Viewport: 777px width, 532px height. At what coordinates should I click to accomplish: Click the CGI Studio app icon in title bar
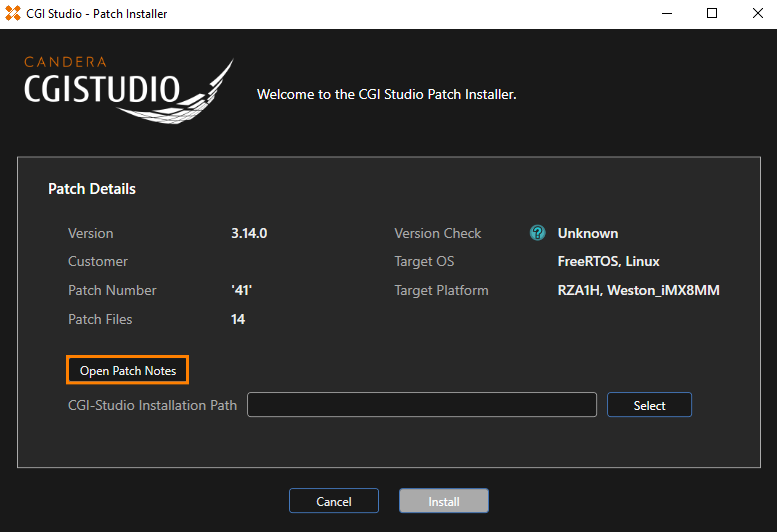(13, 13)
